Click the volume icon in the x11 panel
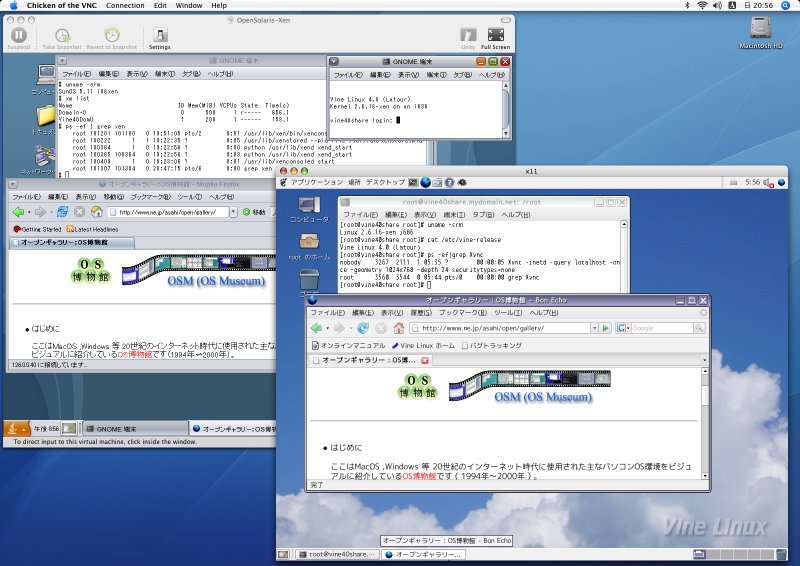This screenshot has height=566, width=800. [x=767, y=182]
